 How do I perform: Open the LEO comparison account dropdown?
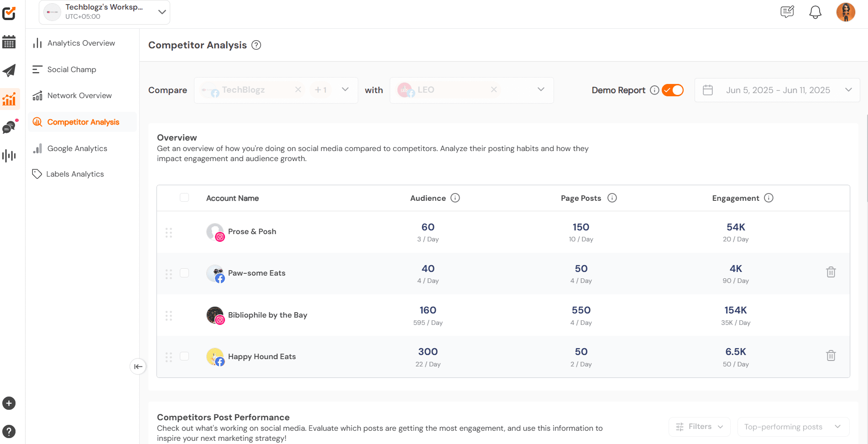541,89
